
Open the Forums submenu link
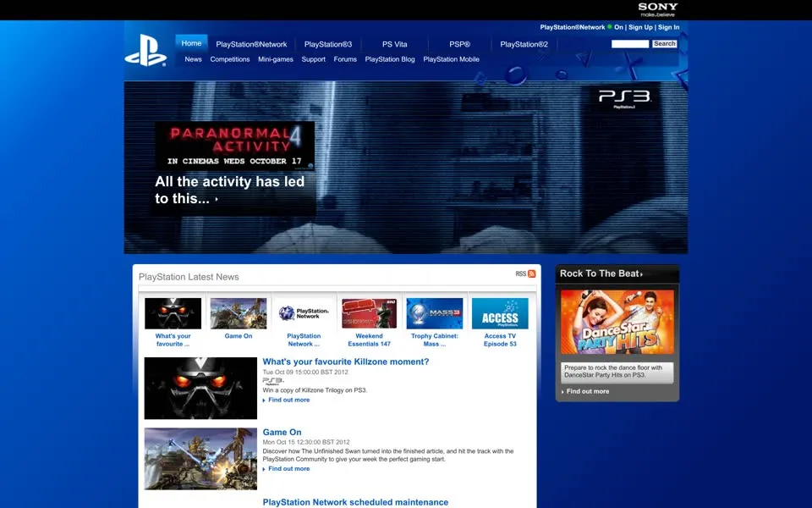[x=345, y=59]
